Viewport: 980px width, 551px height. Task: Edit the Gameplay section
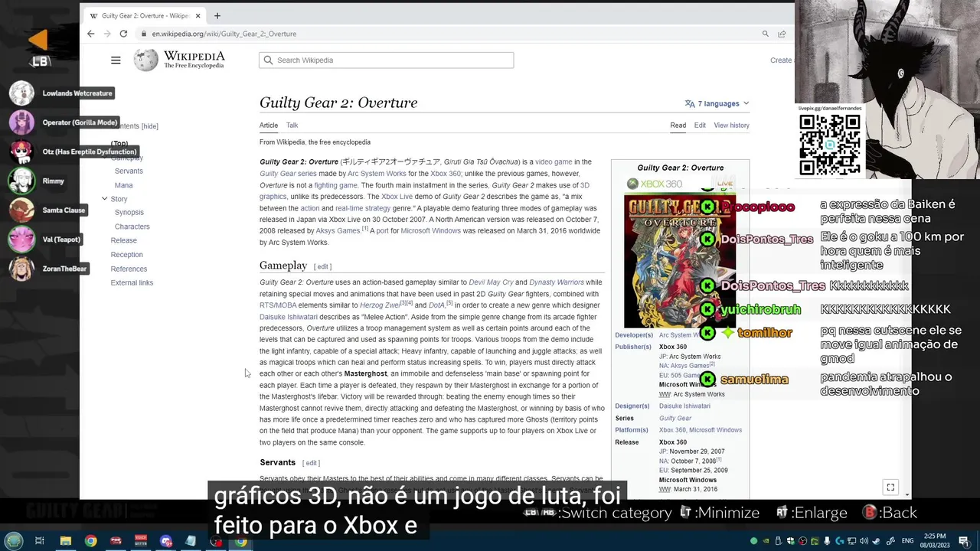coord(323,267)
